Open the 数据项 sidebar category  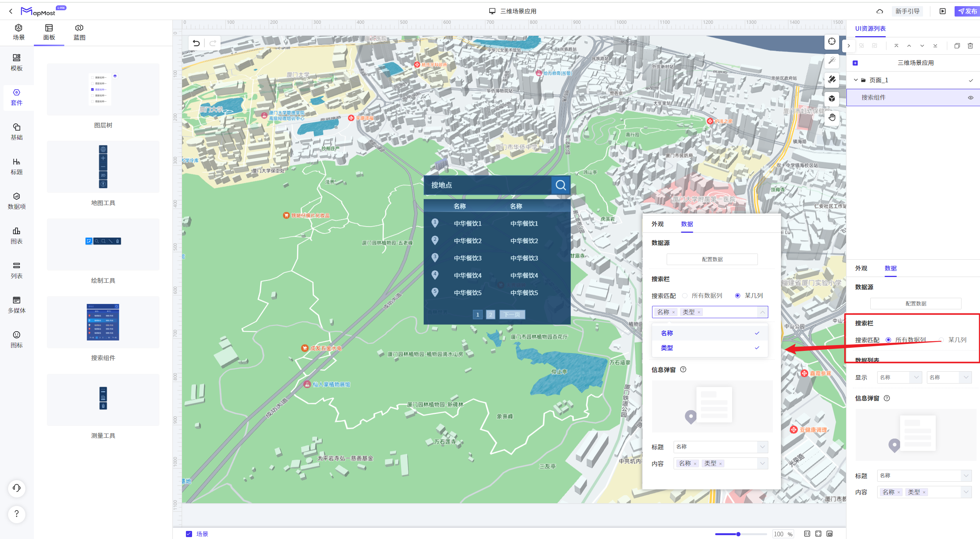pos(17,201)
